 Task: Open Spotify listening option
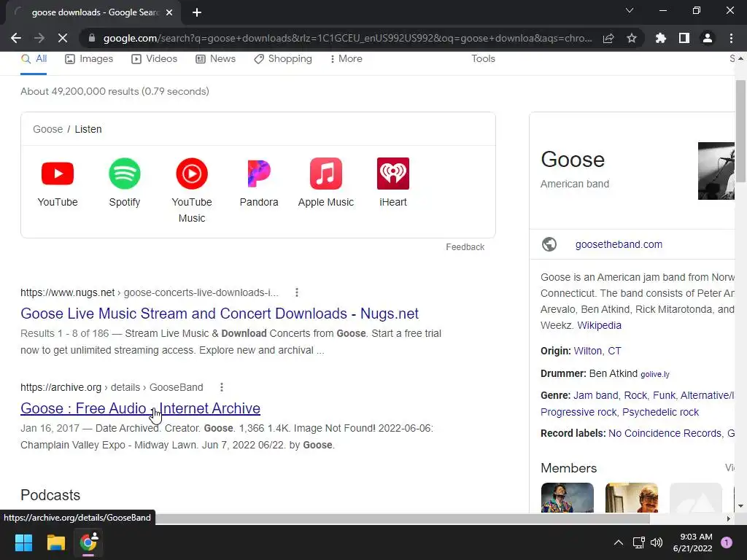tap(124, 183)
